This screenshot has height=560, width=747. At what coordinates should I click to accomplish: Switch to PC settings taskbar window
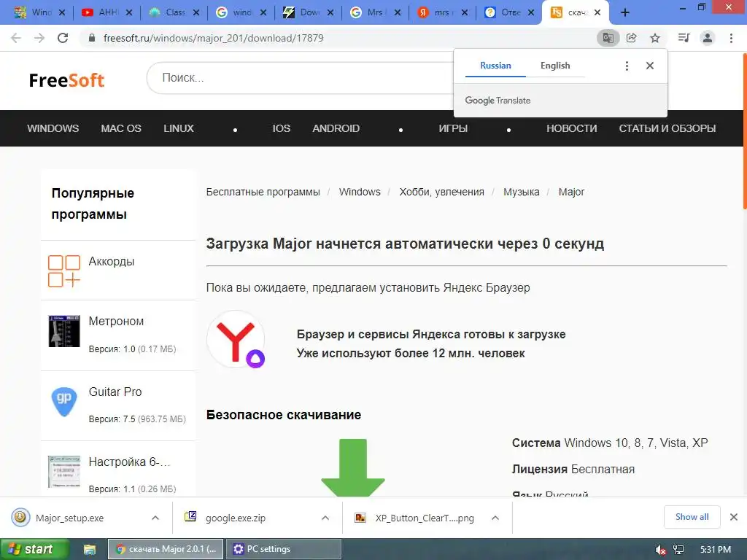284,550
